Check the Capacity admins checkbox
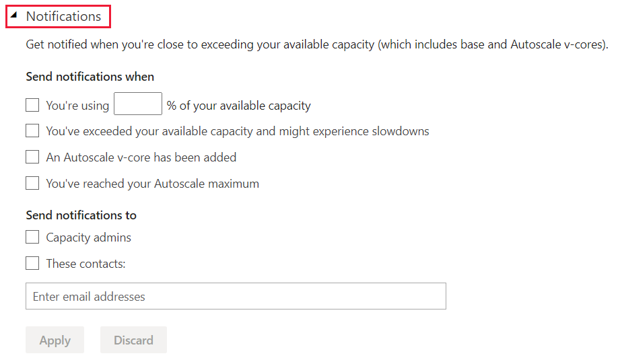Viewport: 620px width, 364px height. [x=32, y=237]
